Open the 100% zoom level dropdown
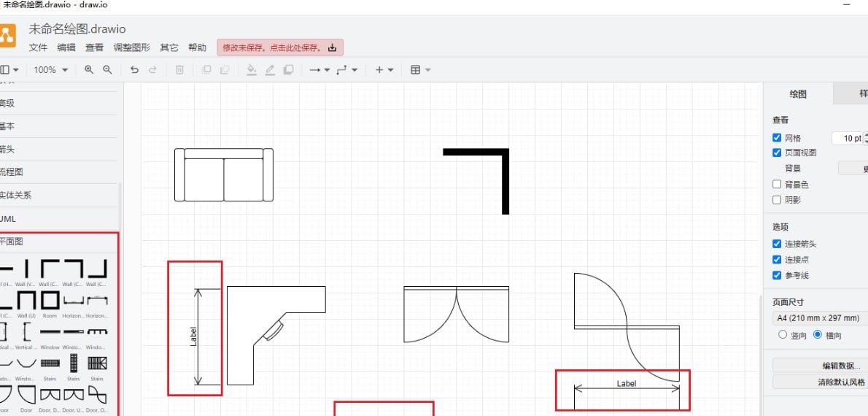This screenshot has height=416, width=868. click(x=50, y=70)
